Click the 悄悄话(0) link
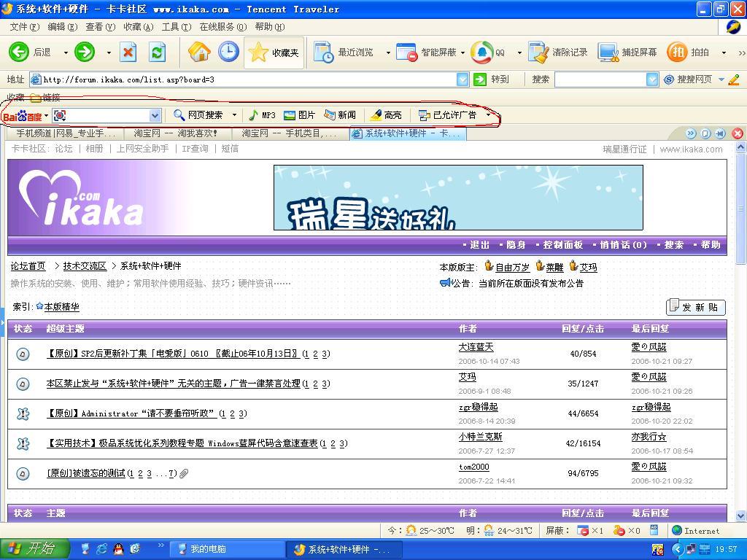Viewport: 747px width, 560px height. tap(623, 245)
